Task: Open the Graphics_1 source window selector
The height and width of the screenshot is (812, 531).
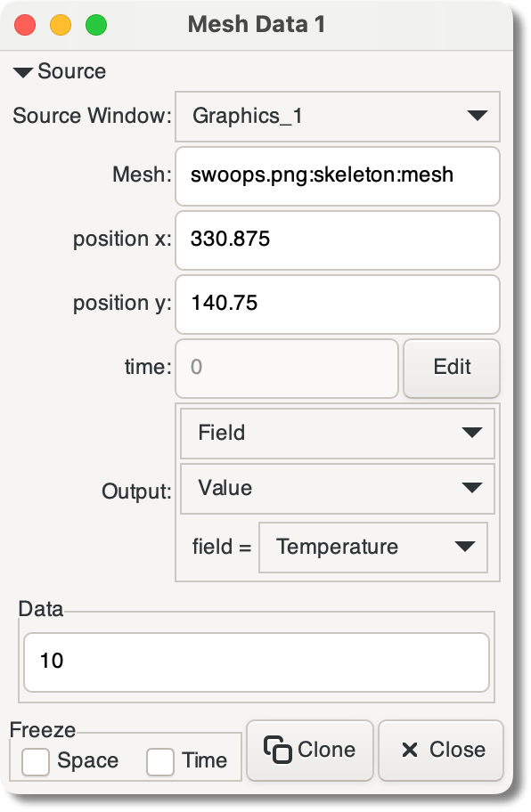Action: tap(338, 116)
